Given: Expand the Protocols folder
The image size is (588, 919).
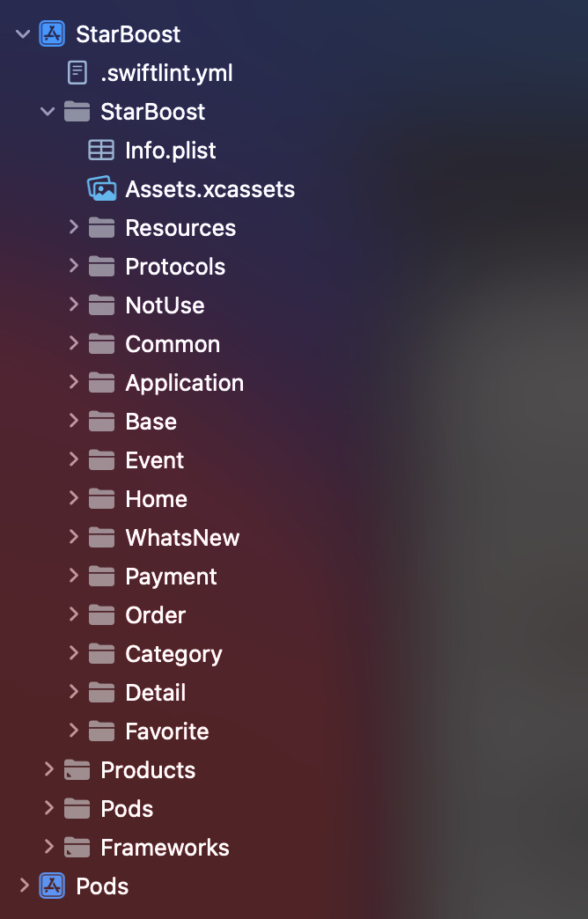Looking at the screenshot, I should pos(74,267).
